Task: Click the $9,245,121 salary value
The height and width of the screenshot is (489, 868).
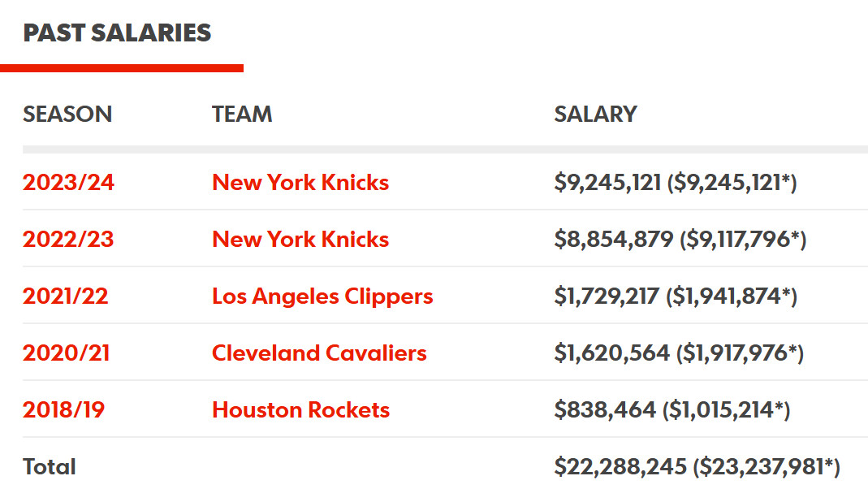Action: click(607, 183)
